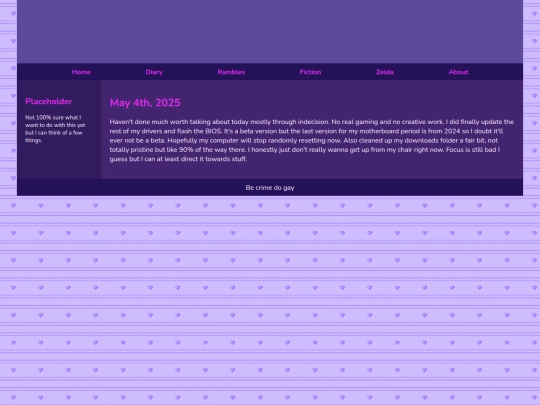Image resolution: width=540 pixels, height=405 pixels.
Task: Click the May 4th, 2025 entry heading
Action: pyautogui.click(x=145, y=103)
